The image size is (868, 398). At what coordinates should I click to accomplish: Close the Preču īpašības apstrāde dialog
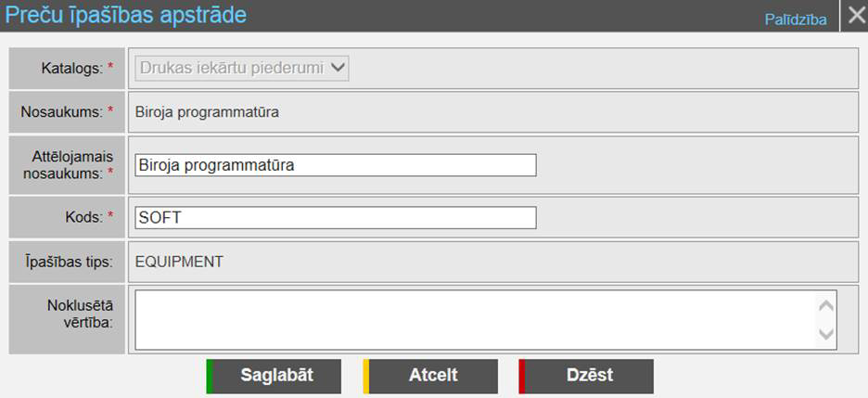point(855,17)
